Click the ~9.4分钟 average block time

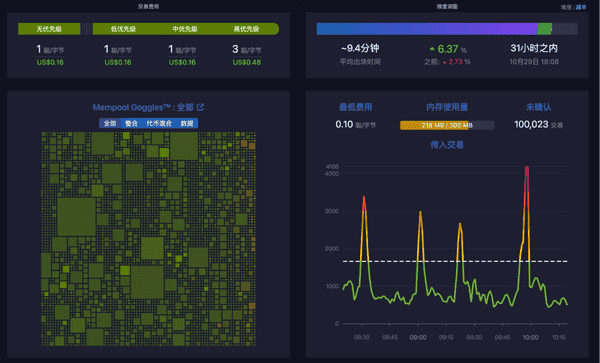360,48
